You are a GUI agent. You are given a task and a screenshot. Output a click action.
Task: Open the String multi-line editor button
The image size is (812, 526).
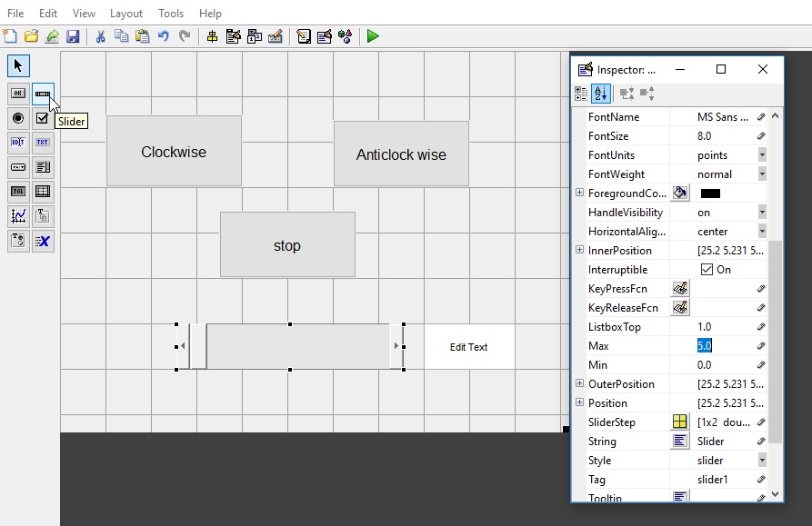pos(680,442)
